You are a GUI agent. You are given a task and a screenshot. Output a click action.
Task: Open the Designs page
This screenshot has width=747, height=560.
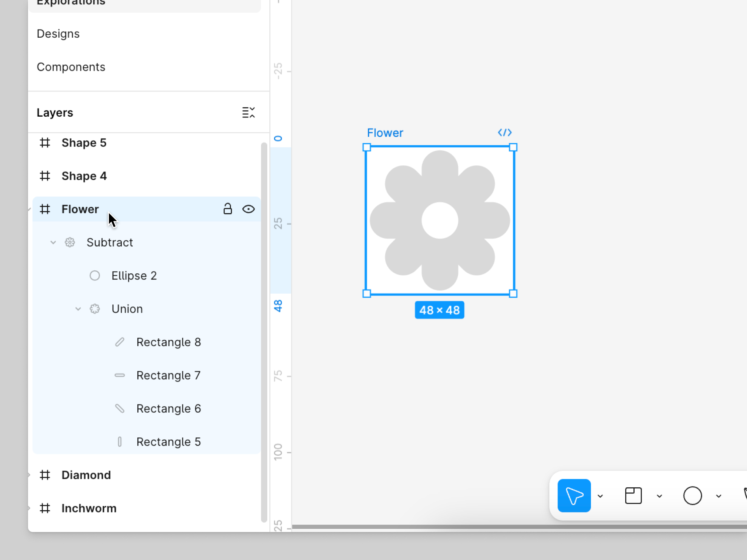click(58, 34)
